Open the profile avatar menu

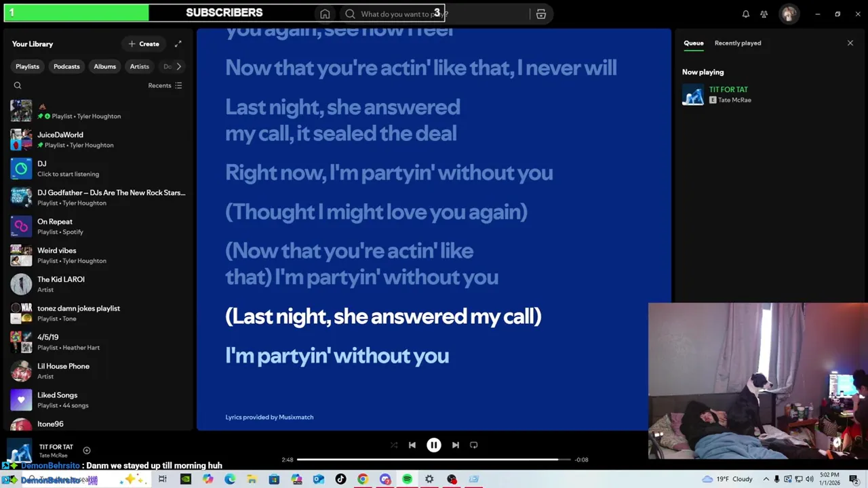(789, 14)
